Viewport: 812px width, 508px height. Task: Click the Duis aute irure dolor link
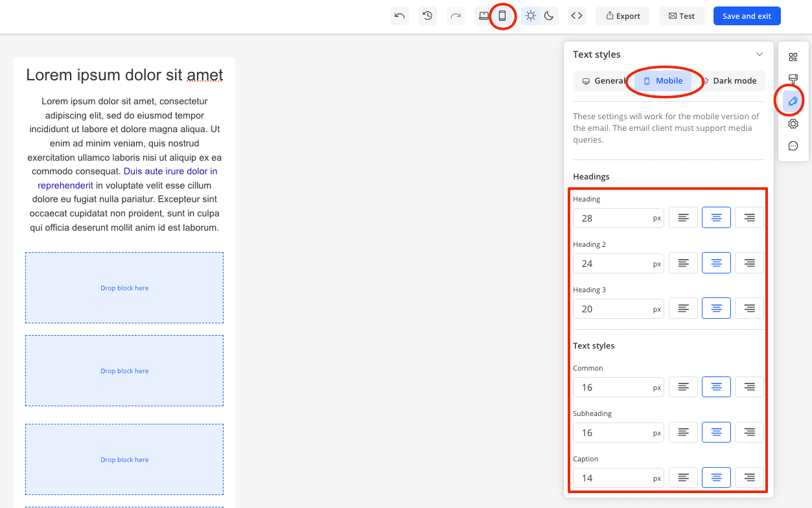[170, 172]
